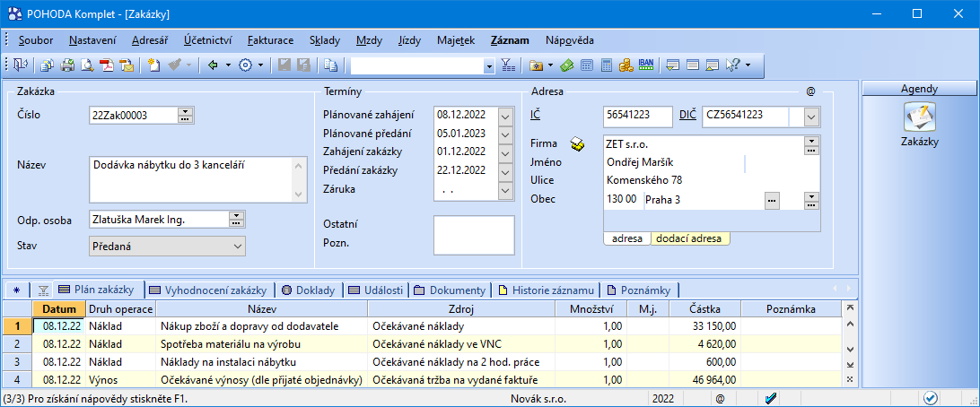The image size is (980, 407).
Task: Open the Plánované předání date dropdown
Action: point(505,134)
